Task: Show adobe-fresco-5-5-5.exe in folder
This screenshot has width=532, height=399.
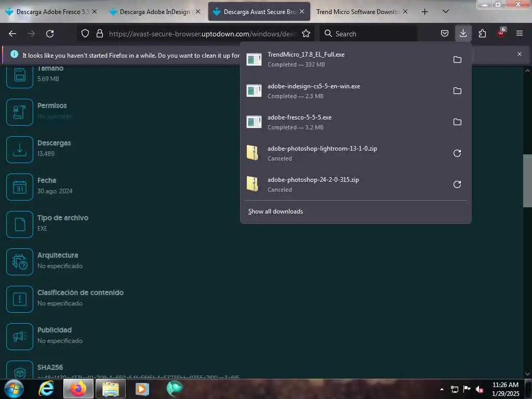Action: click(457, 122)
